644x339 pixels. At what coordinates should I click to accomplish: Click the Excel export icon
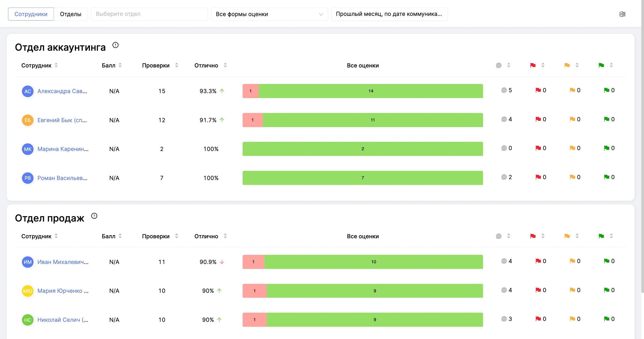(x=622, y=14)
